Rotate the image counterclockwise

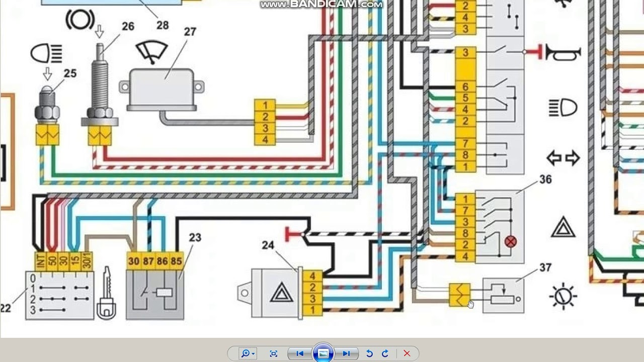click(369, 353)
